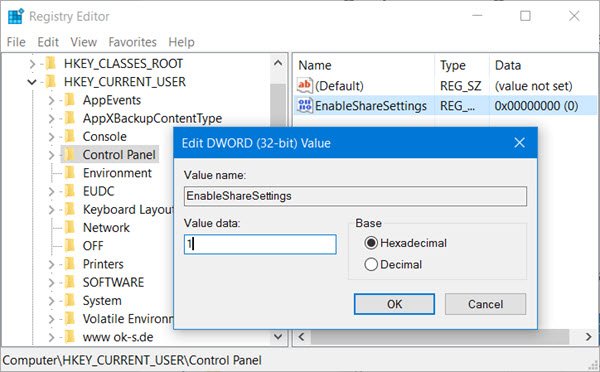600x372 pixels.
Task: Click the (value not set) data cell
Action: (x=533, y=86)
